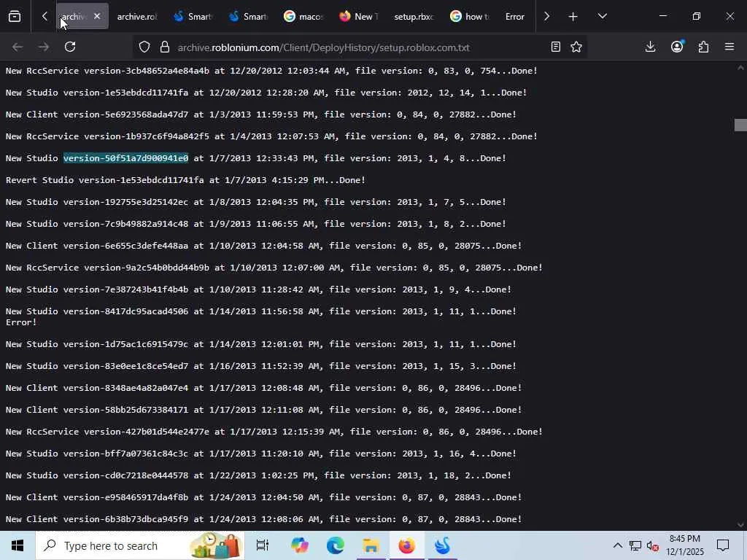747x560 pixels.
Task: Switch to the first Smart tab
Action: pyautogui.click(x=193, y=17)
